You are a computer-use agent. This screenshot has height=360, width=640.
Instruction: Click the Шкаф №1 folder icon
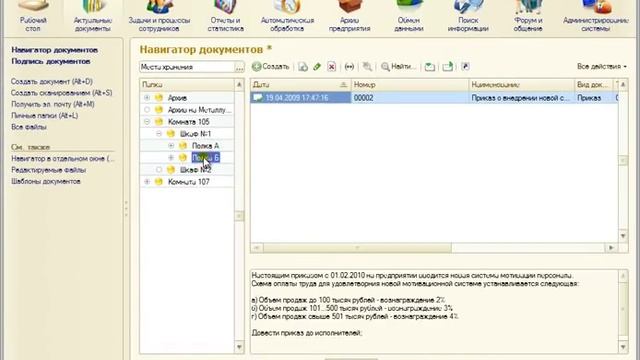(x=171, y=133)
